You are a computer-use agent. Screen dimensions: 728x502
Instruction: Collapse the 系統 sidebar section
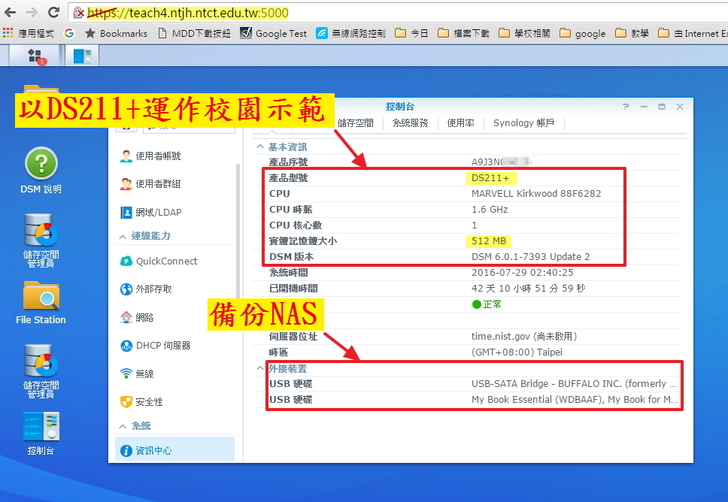pos(123,426)
